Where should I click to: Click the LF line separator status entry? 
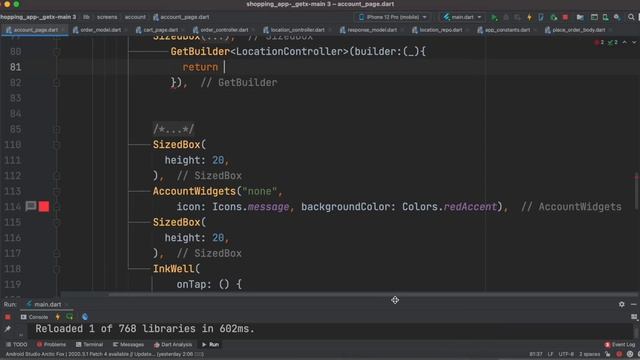550,354
